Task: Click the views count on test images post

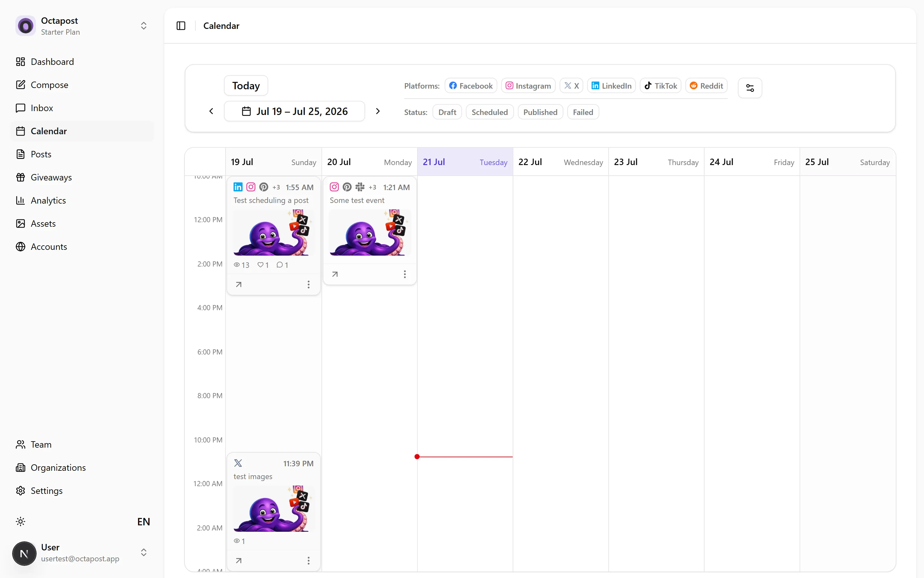Action: 239,541
